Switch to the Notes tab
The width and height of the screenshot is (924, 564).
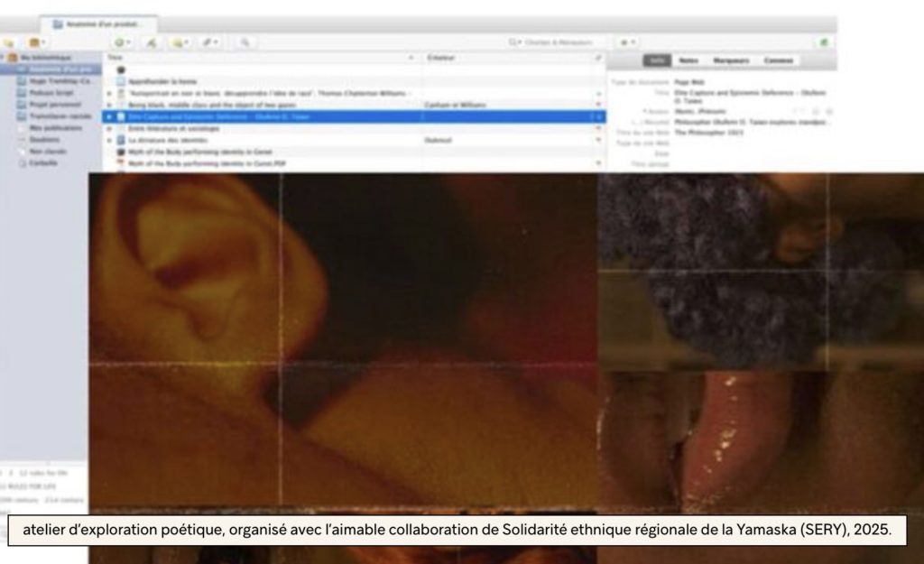[688, 60]
